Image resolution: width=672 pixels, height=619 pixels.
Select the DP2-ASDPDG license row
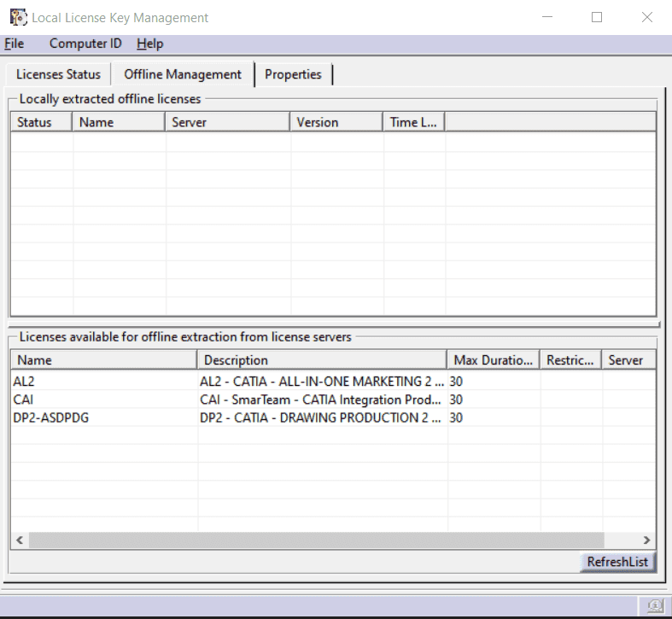pos(333,418)
